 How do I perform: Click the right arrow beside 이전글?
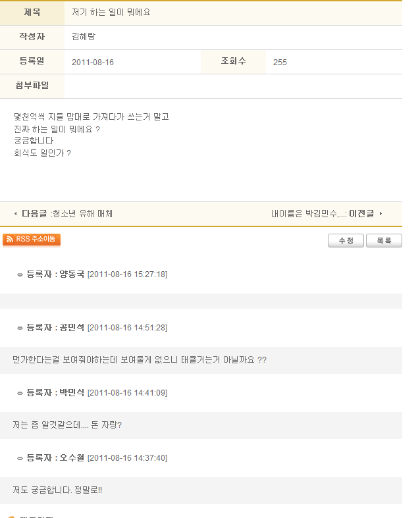(x=381, y=214)
